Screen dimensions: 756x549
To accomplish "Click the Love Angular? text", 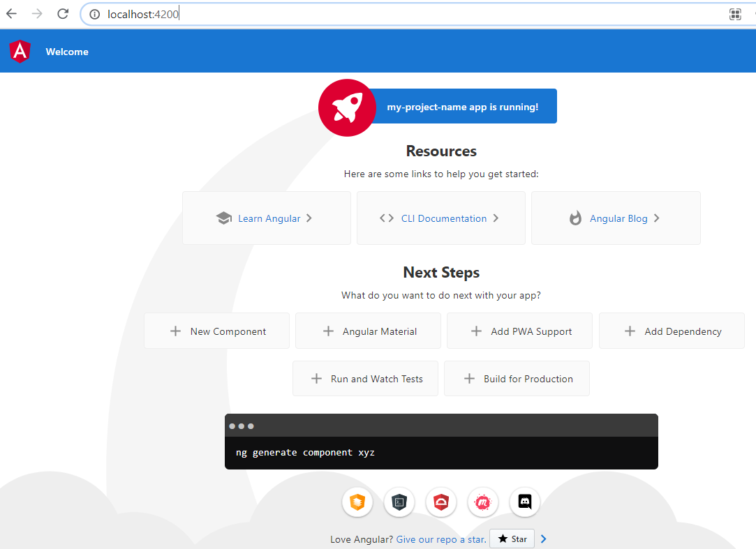I will click(362, 539).
